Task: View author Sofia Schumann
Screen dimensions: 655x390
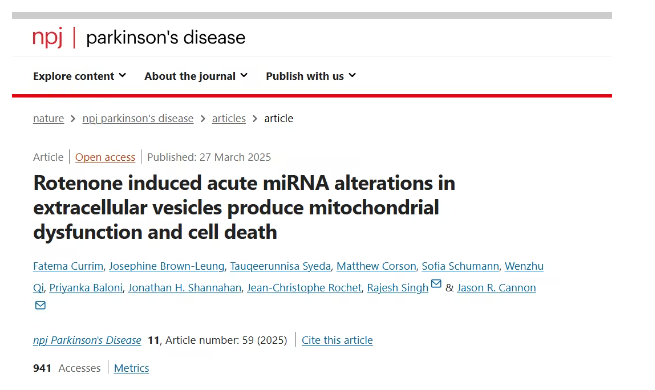Action: coord(460,266)
